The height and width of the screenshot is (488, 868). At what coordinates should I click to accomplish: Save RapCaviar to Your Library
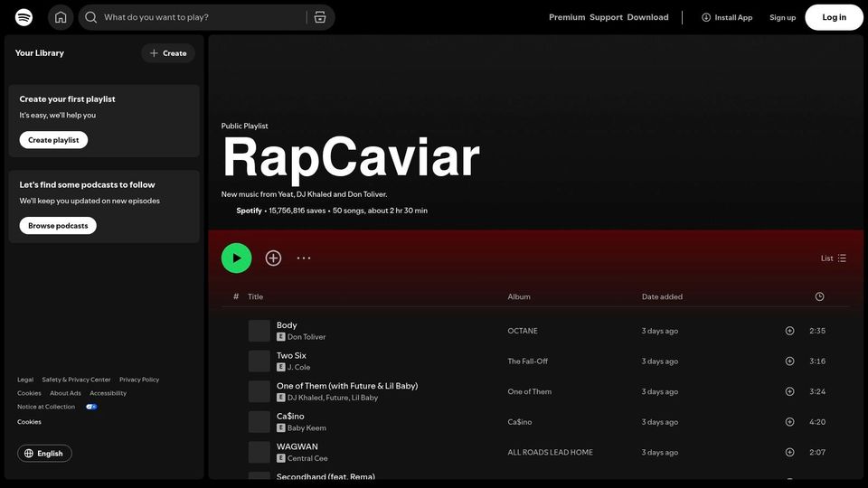(x=273, y=258)
